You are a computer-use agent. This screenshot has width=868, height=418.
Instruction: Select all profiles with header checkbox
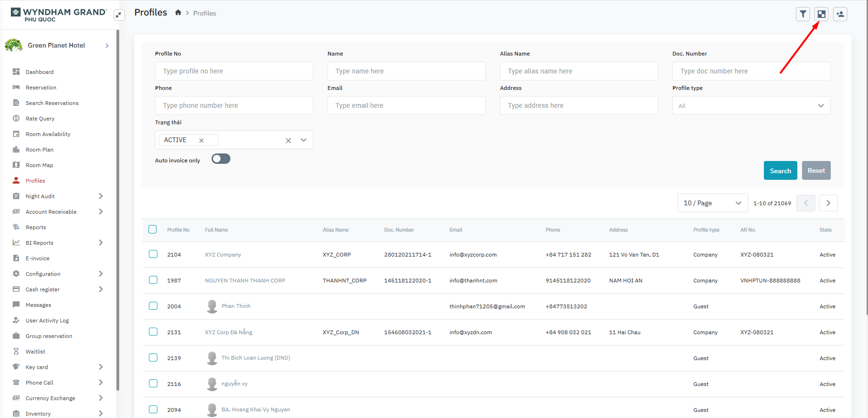point(153,229)
